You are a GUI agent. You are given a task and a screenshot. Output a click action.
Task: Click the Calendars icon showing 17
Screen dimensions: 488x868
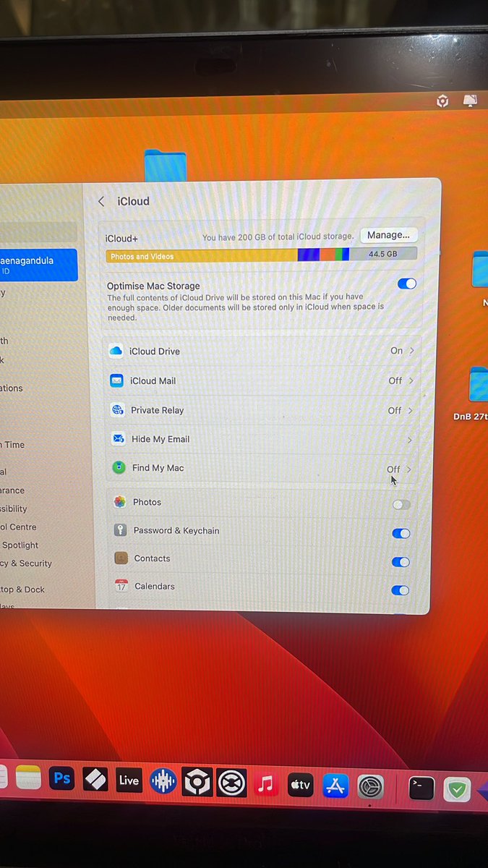(x=121, y=586)
